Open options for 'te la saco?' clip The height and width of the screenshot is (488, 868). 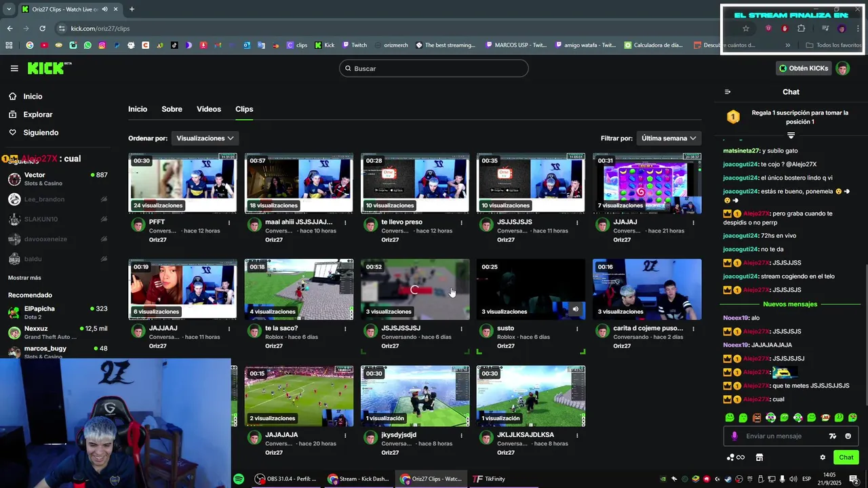pos(344,329)
